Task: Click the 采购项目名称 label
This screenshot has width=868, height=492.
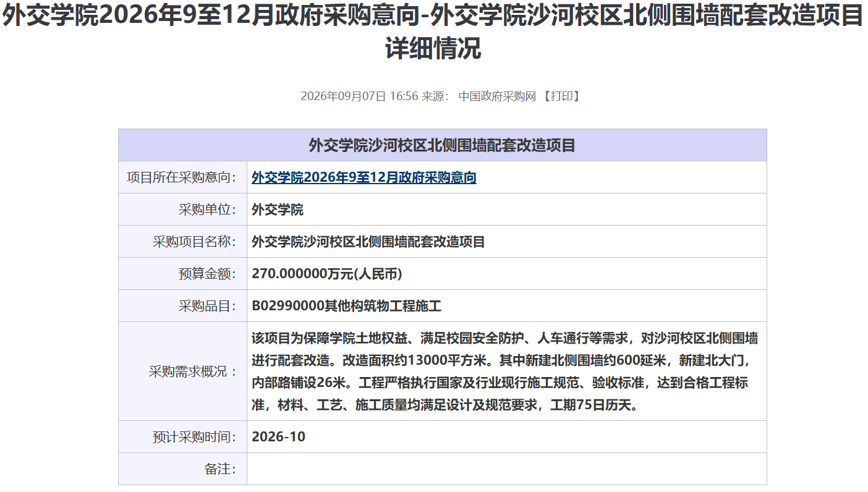Action: (x=195, y=242)
